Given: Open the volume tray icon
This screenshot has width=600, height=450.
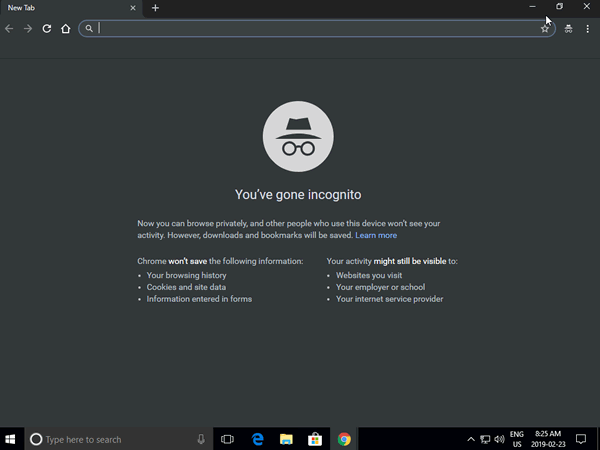Looking at the screenshot, I should tap(499, 439).
